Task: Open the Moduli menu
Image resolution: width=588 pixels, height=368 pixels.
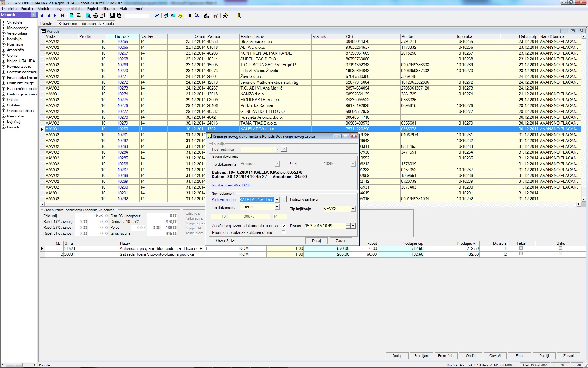Action: coord(43,9)
